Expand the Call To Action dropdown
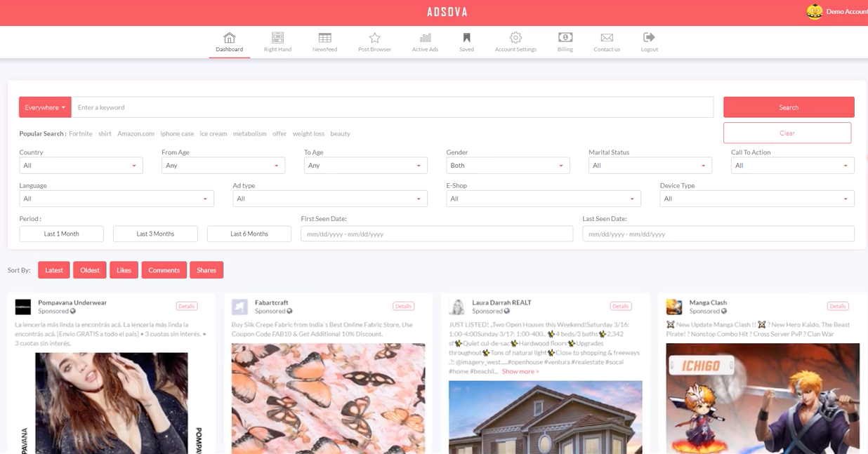Image resolution: width=868 pixels, height=454 pixels. [793, 166]
